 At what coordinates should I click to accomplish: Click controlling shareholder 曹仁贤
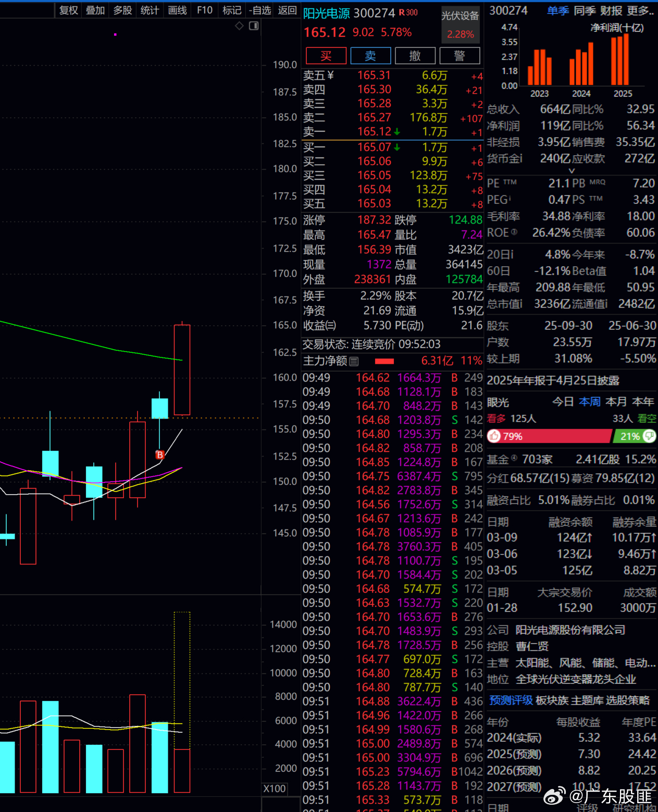[x=532, y=646]
